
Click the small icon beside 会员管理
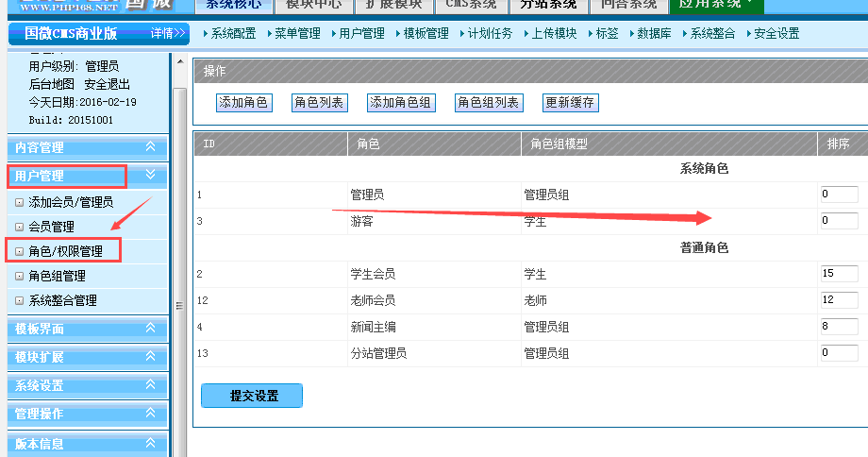point(19,227)
